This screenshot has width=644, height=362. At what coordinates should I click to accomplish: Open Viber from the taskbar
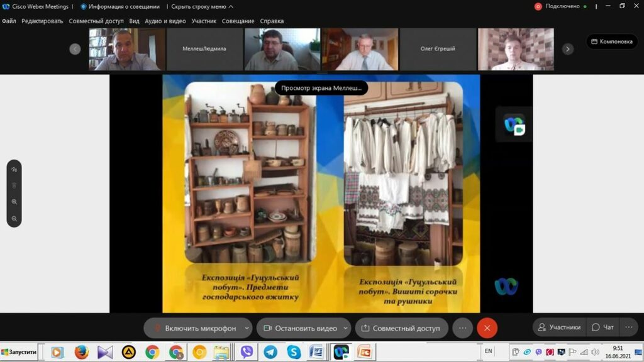[247, 353]
